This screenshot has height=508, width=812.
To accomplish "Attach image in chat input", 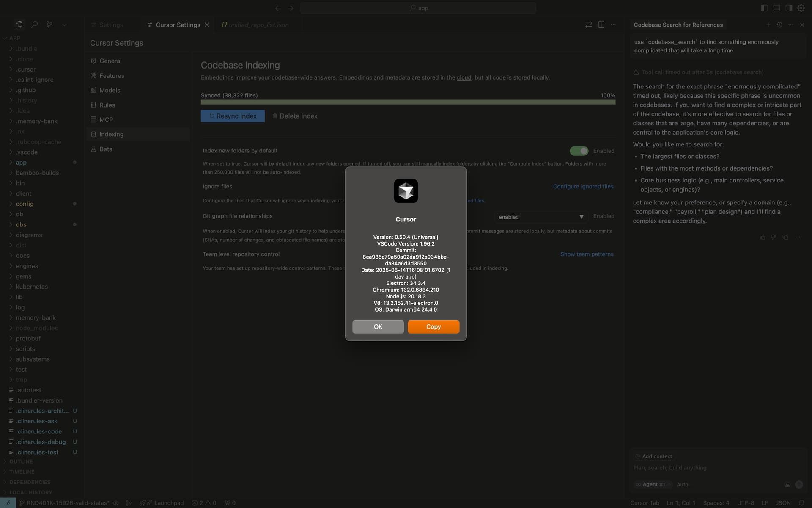I will (x=787, y=485).
